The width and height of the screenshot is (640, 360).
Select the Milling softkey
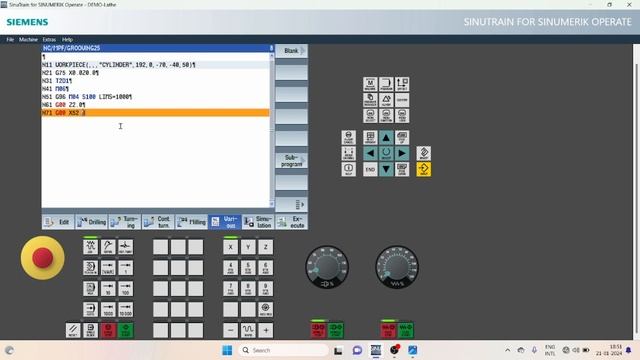191,222
